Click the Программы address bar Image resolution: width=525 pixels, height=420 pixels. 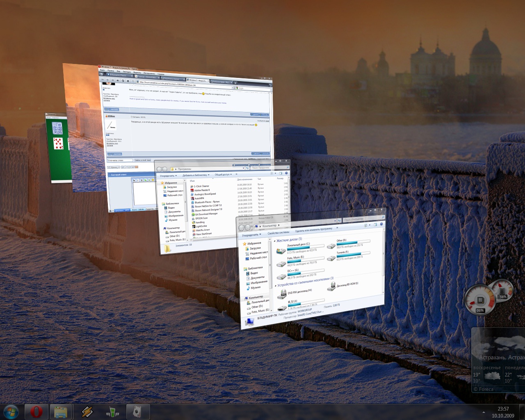[207, 168]
